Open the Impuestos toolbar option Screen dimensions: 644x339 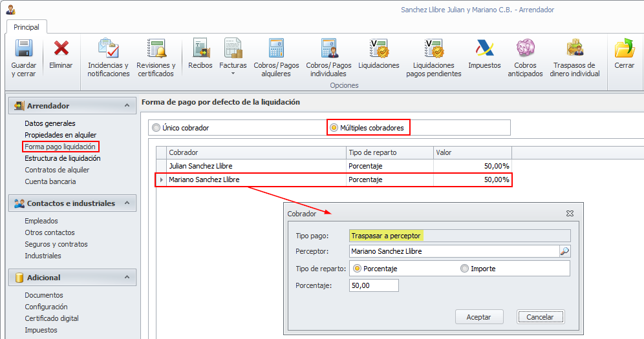point(484,54)
